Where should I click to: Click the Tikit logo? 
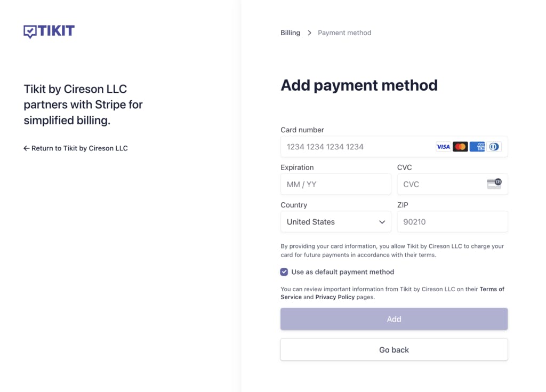tap(49, 31)
